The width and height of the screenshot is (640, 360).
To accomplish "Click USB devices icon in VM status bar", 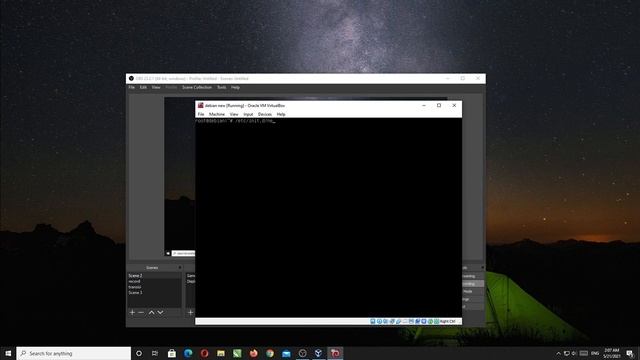I will tap(399, 322).
